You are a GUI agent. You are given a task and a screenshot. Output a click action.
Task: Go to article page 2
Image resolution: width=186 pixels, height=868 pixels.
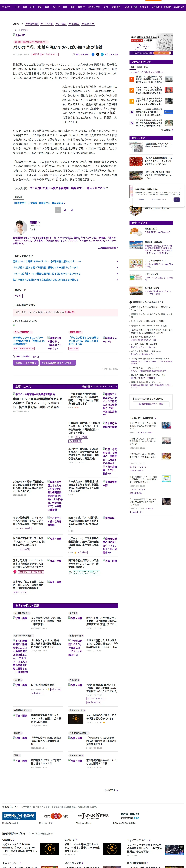tap(65, 210)
